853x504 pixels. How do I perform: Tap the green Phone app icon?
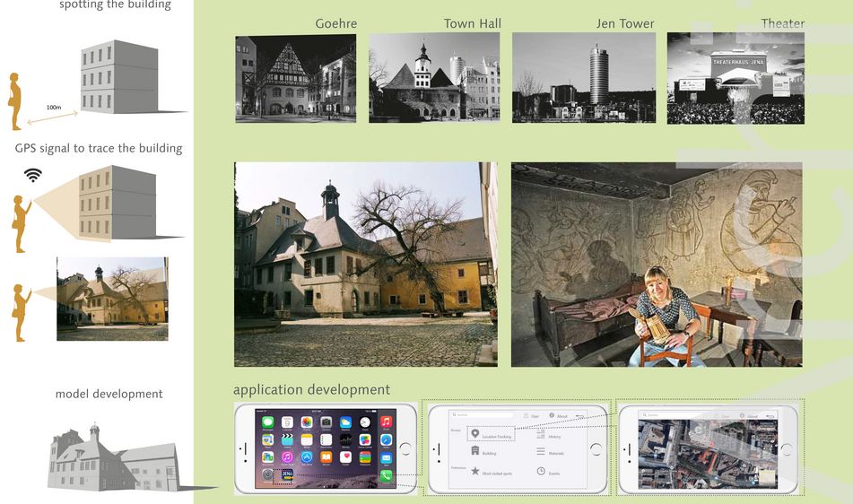(x=386, y=476)
